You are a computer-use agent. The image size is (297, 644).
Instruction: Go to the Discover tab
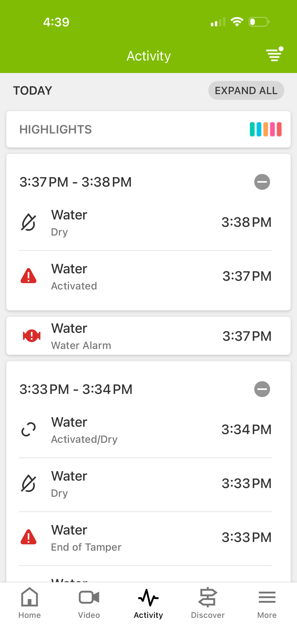click(x=208, y=603)
